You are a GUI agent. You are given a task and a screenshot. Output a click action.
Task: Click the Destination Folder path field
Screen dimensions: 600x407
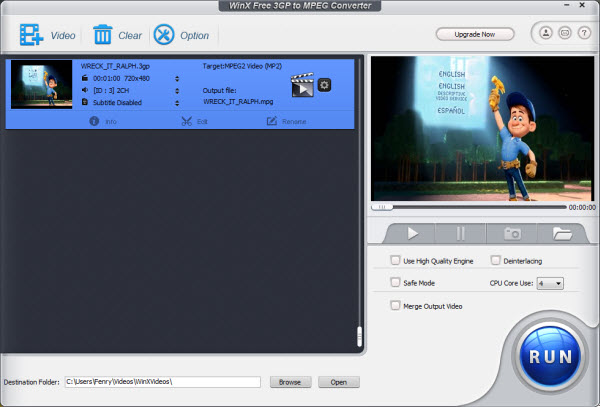click(x=163, y=382)
